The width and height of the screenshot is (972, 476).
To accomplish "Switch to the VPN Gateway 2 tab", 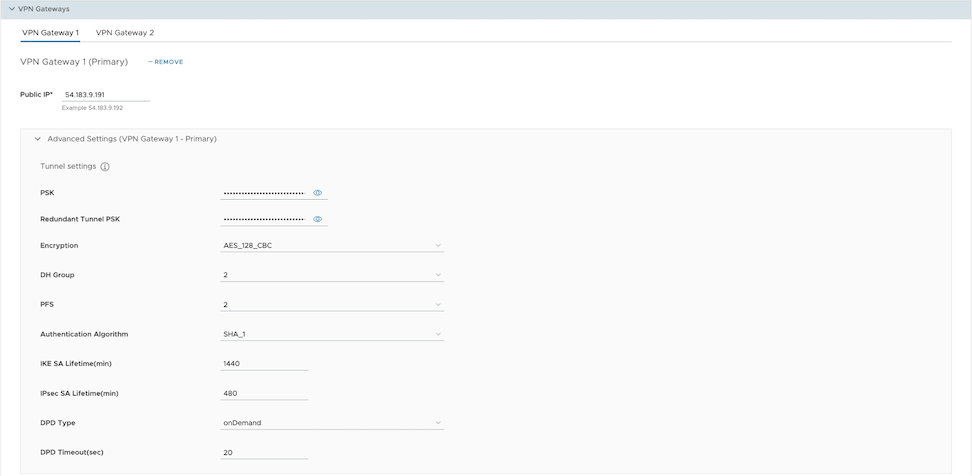I will tap(125, 33).
